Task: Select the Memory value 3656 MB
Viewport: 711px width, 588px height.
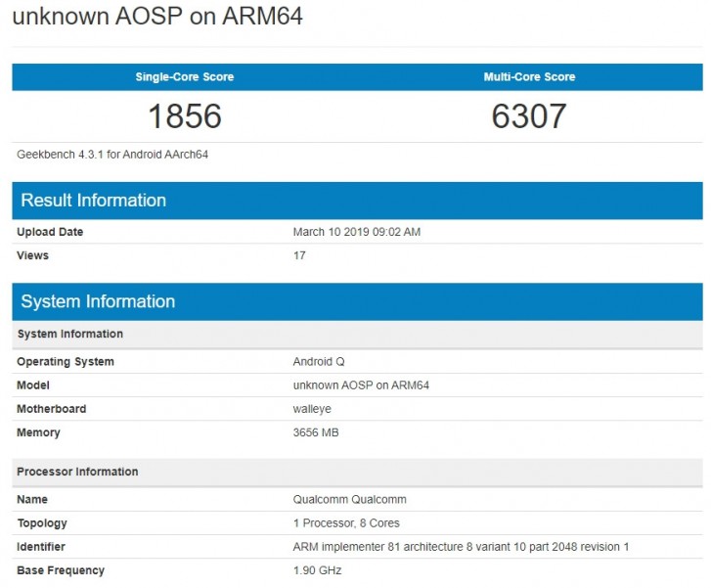Action: coord(319,432)
